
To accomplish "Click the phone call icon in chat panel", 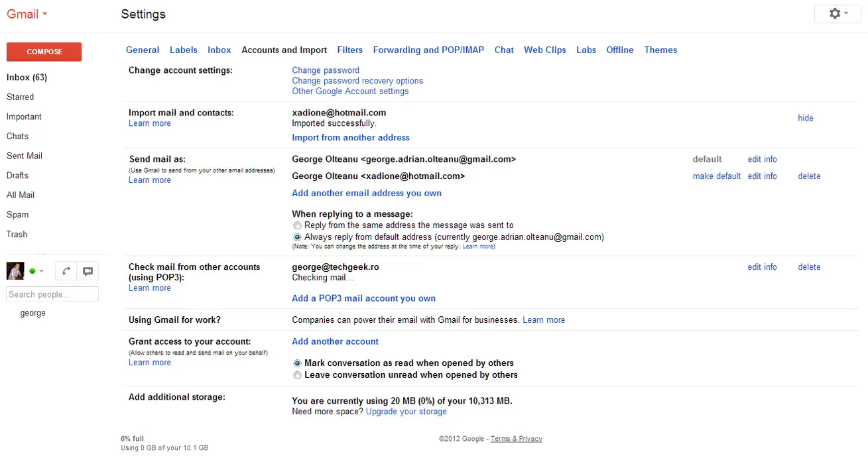I will [66, 271].
